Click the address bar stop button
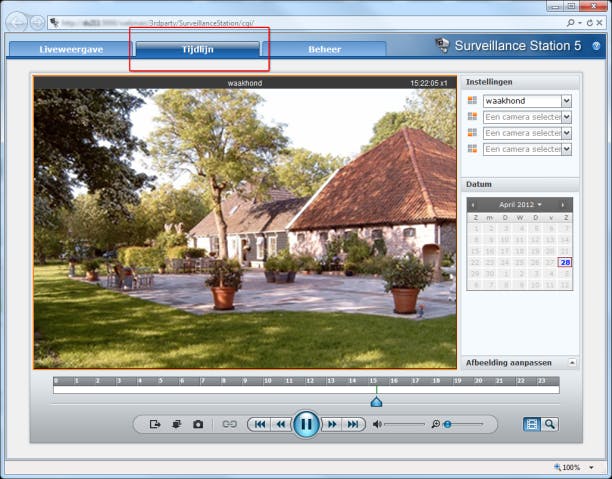Image resolution: width=612 pixels, height=479 pixels. coord(599,23)
